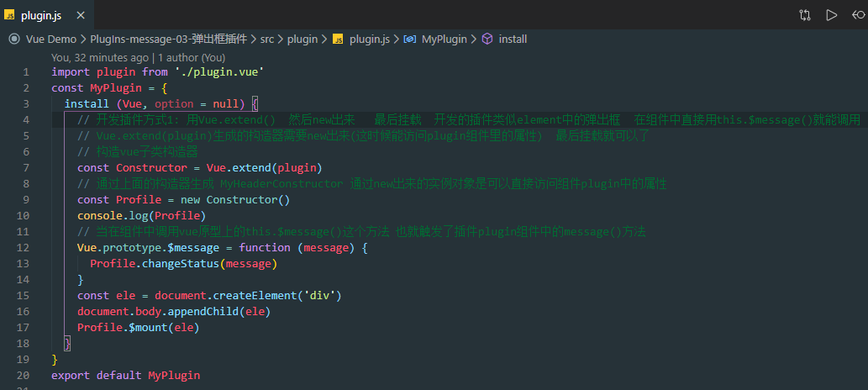Open the src breadcrumb folder
Screen dimensions: 868x390
[x=266, y=39]
